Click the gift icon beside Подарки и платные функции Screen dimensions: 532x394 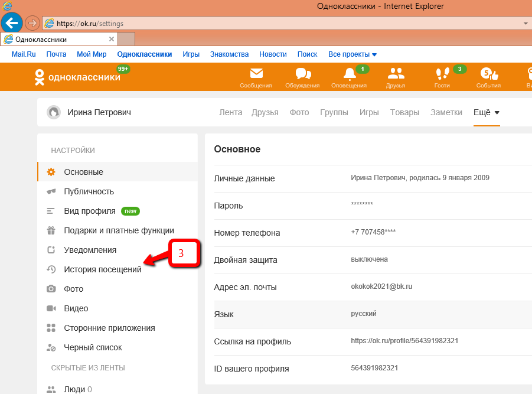51,230
